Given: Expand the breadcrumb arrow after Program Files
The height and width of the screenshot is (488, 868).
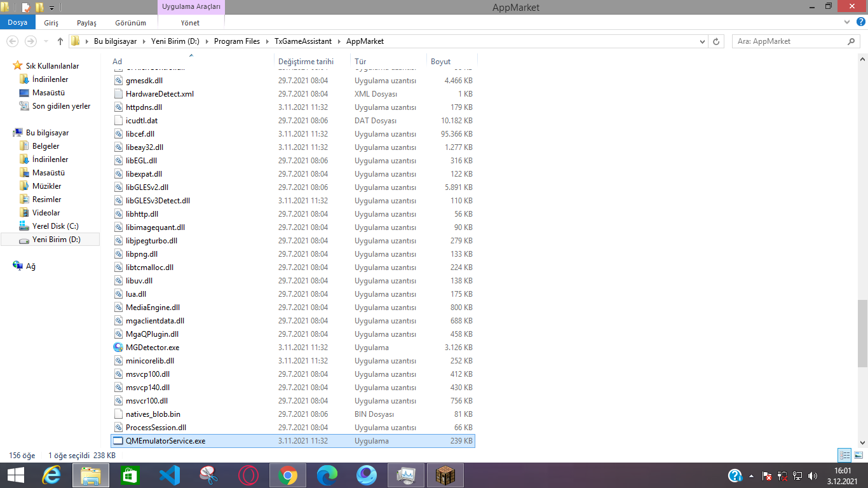Looking at the screenshot, I should [267, 41].
